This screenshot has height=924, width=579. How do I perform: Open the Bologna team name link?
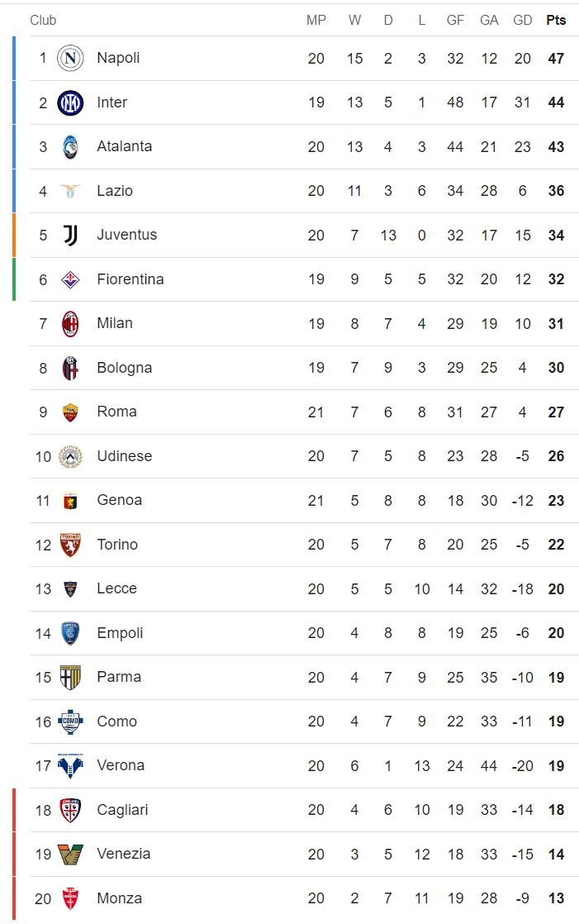point(124,368)
